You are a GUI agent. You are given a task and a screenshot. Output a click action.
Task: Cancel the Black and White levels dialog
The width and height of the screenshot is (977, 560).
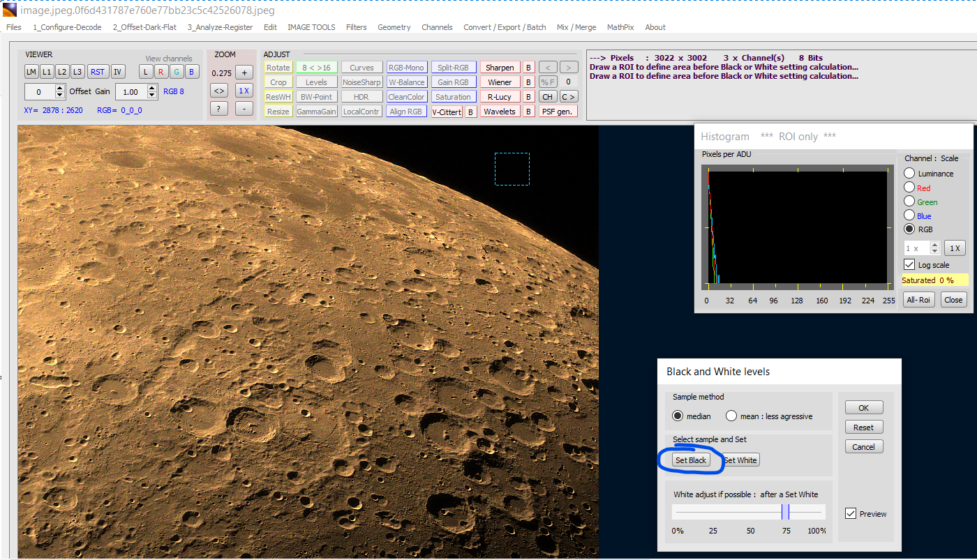[864, 446]
